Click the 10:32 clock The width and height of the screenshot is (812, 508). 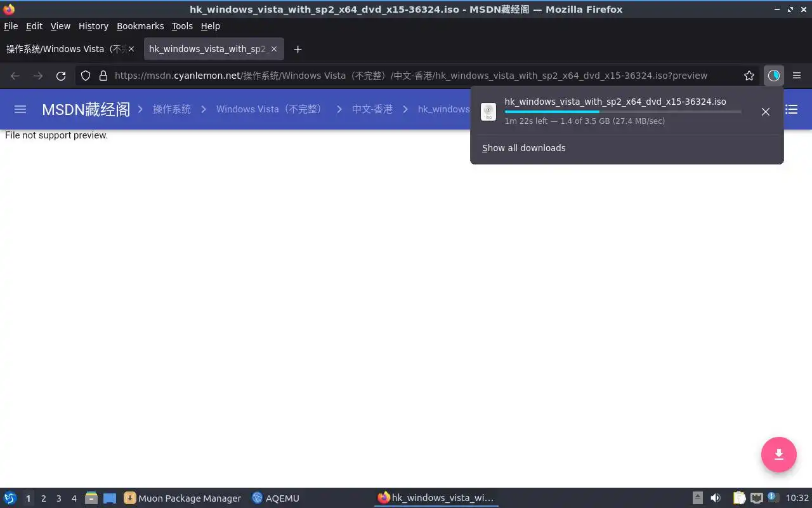tap(797, 498)
